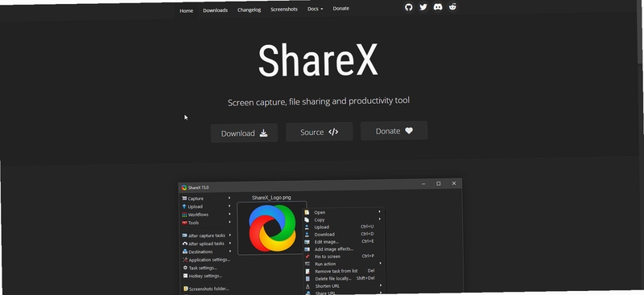644x295 pixels.
Task: Open Task settings gear icon
Action: 185,268
